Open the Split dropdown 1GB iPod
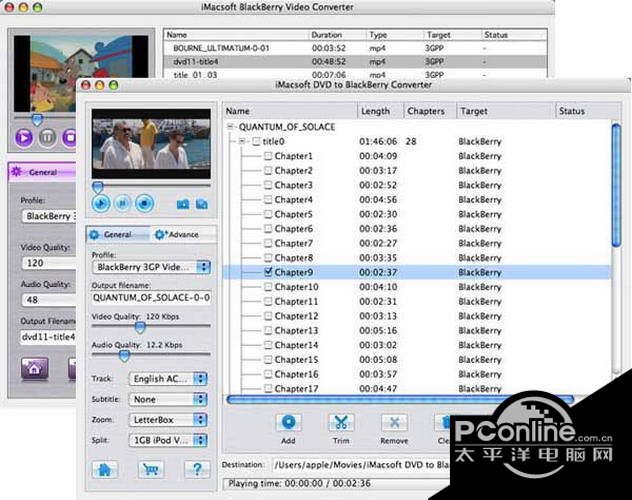The image size is (632, 500). pyautogui.click(x=168, y=440)
